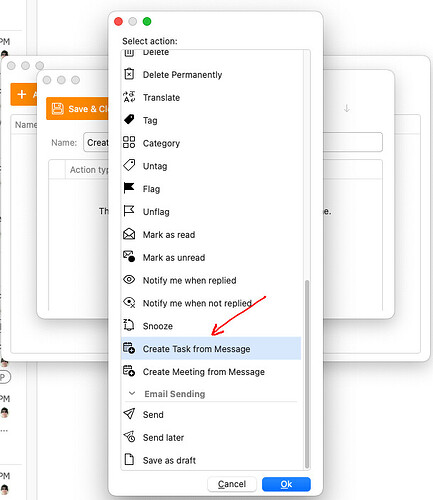Click the Mark as read envelope icon
This screenshot has height=500, width=433.
point(129,234)
